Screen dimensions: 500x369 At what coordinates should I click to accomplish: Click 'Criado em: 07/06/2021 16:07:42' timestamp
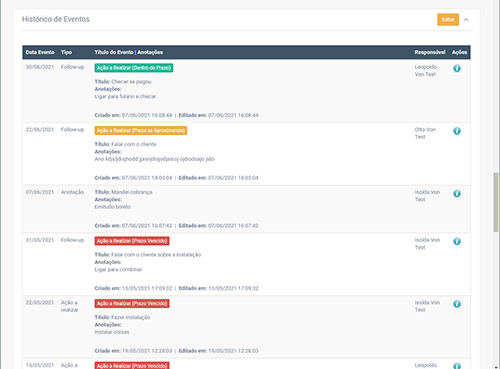[133, 226]
